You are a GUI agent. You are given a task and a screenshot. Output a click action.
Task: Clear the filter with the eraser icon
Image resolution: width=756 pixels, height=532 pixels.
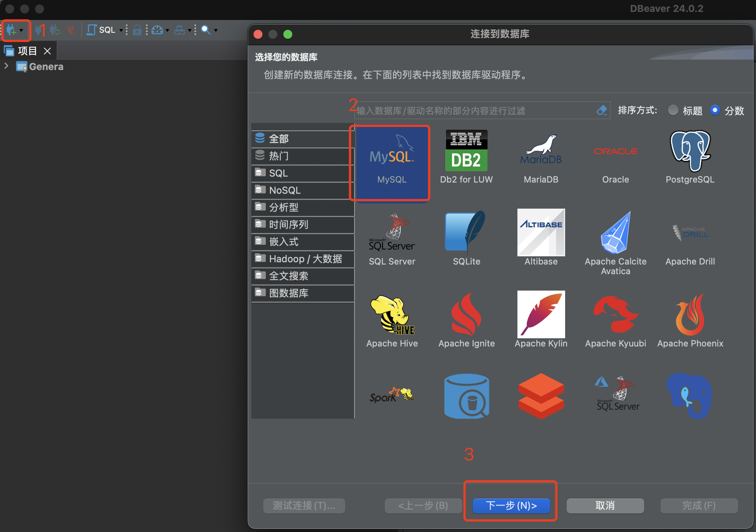601,110
